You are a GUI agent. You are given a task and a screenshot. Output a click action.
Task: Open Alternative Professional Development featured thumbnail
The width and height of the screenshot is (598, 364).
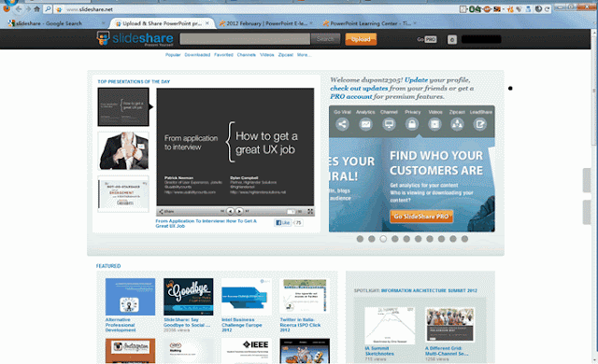130,297
